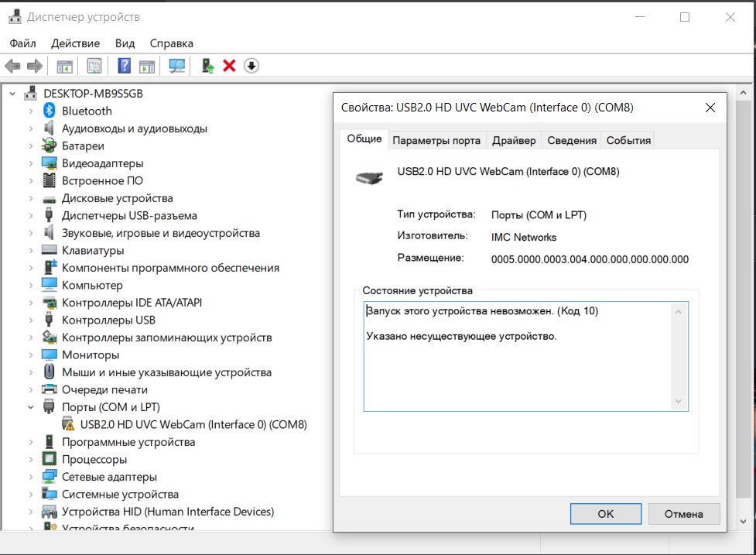
Task: Click the device status box scroll-down arrow
Action: point(679,401)
